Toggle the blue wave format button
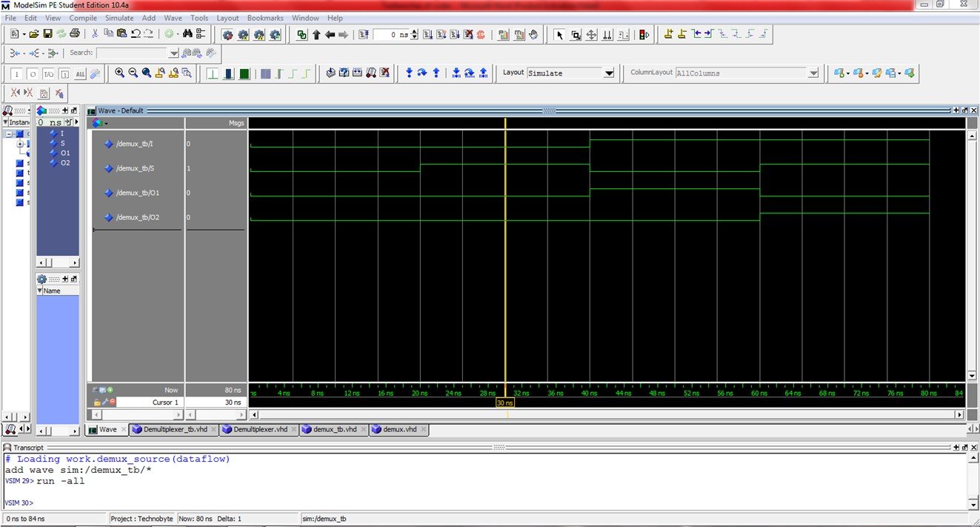Image resolution: width=980 pixels, height=527 pixels. click(x=228, y=73)
